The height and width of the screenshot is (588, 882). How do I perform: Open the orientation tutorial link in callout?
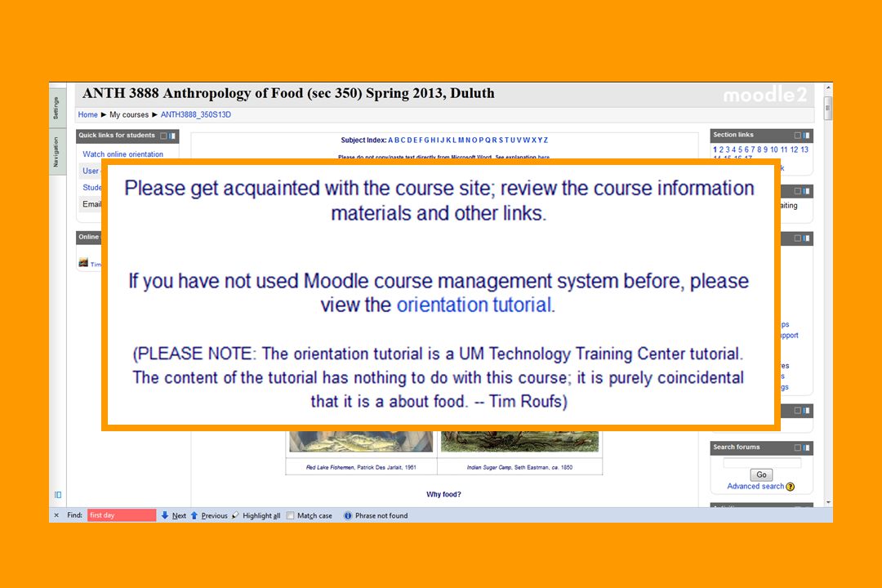[474, 305]
